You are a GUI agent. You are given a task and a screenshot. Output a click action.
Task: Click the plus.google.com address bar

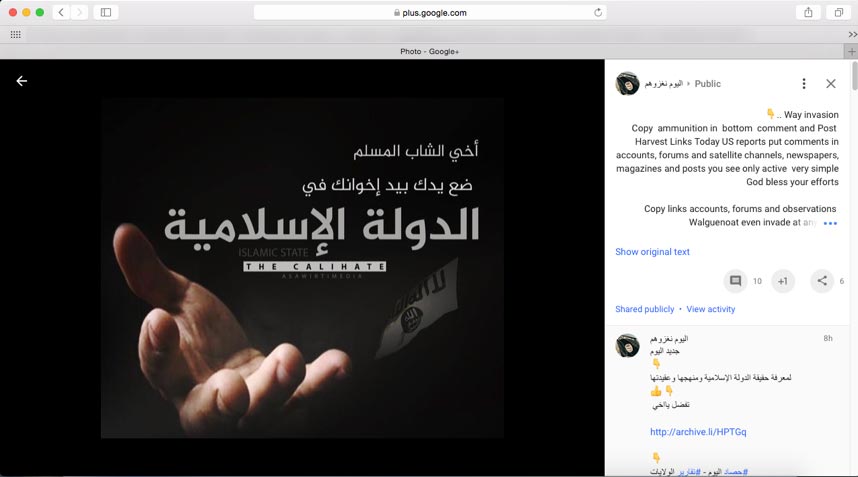click(430, 13)
